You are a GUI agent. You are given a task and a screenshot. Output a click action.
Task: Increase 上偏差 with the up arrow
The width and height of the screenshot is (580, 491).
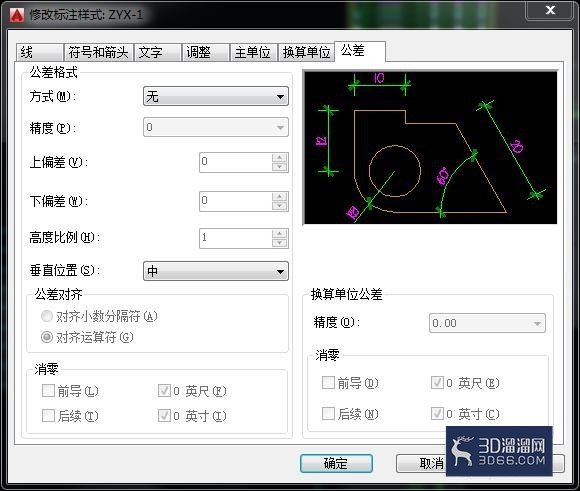pos(280,158)
